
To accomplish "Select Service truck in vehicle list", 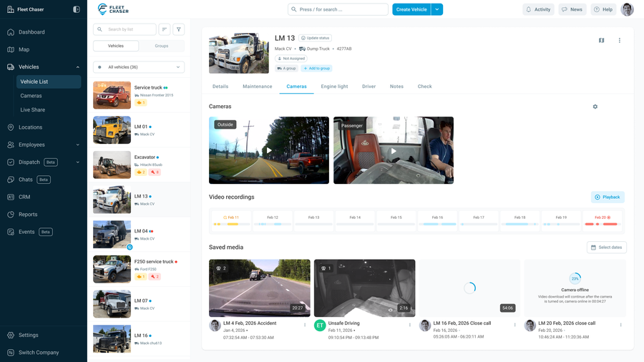I will click(139, 95).
